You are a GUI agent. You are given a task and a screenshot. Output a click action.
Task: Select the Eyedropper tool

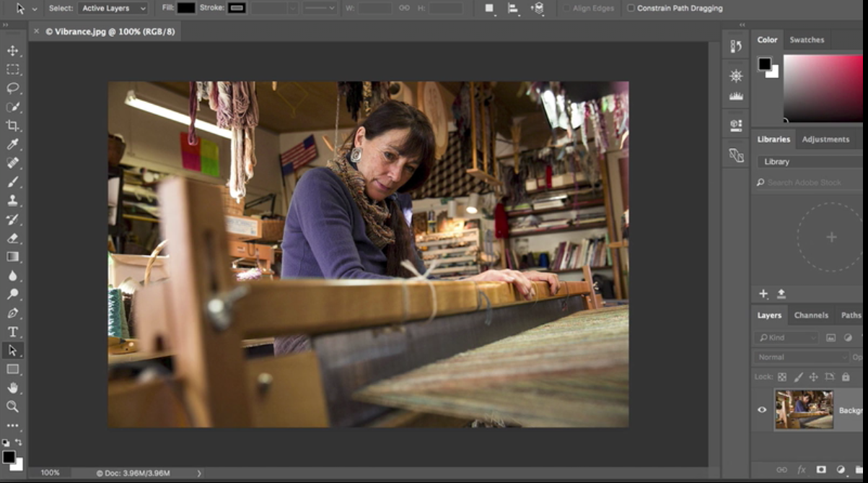click(x=12, y=144)
